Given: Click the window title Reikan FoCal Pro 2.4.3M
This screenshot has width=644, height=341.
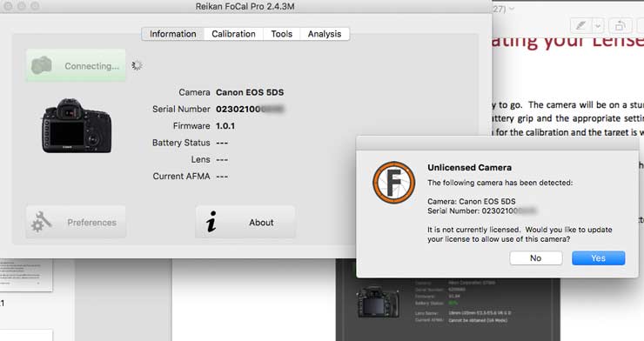Looking at the screenshot, I should (245, 7).
